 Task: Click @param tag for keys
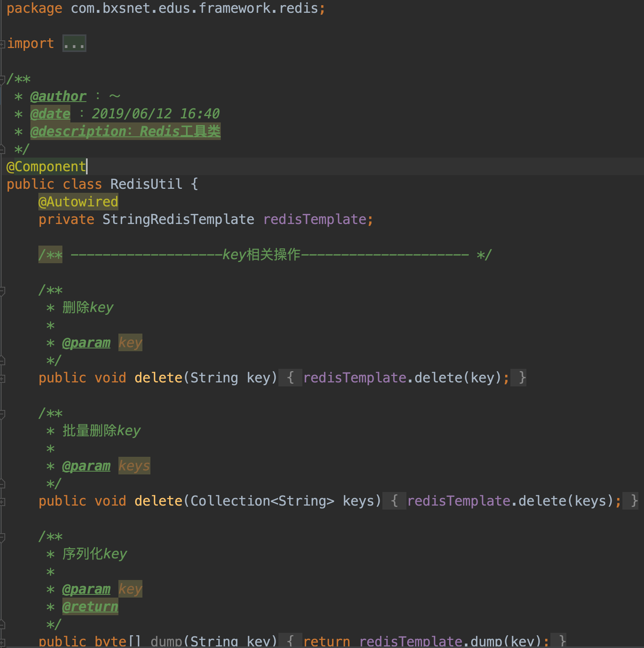coord(86,466)
